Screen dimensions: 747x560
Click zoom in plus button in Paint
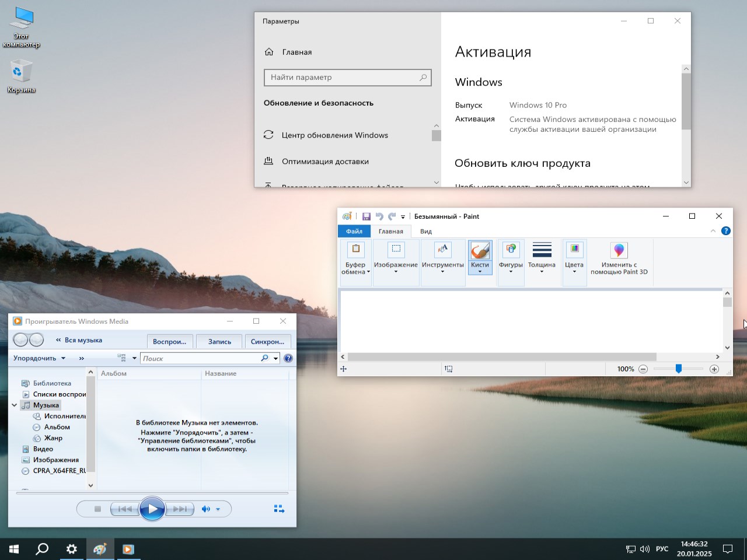pyautogui.click(x=714, y=369)
